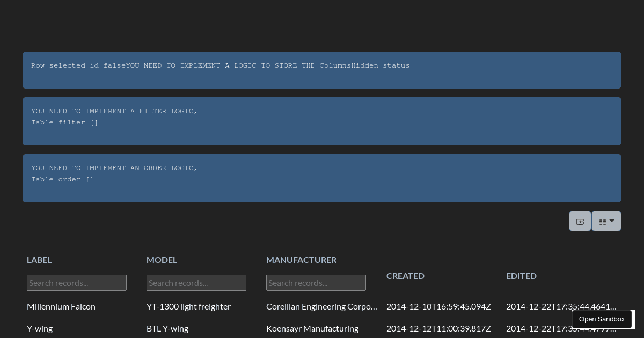
Task: Click the Manufacturer search records field
Action: [316, 283]
